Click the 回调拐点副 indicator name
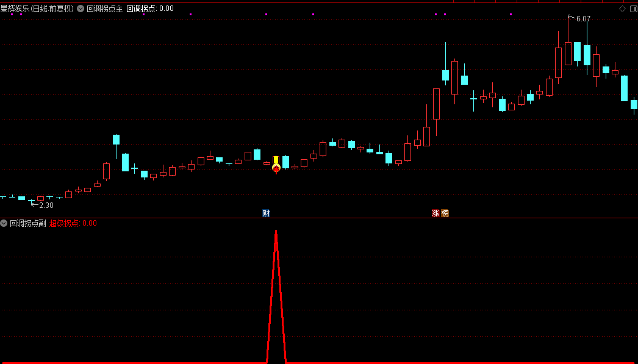638x364 pixels. (27, 223)
